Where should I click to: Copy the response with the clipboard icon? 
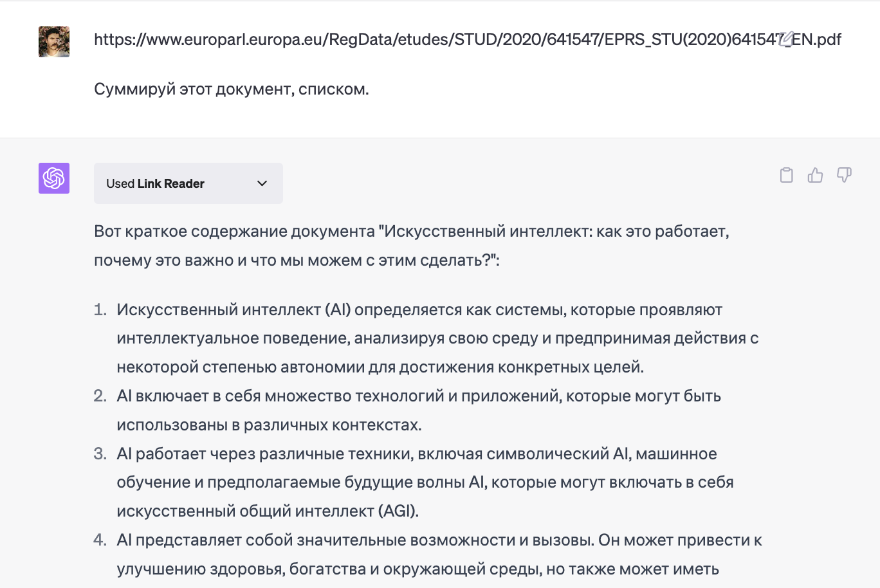786,175
